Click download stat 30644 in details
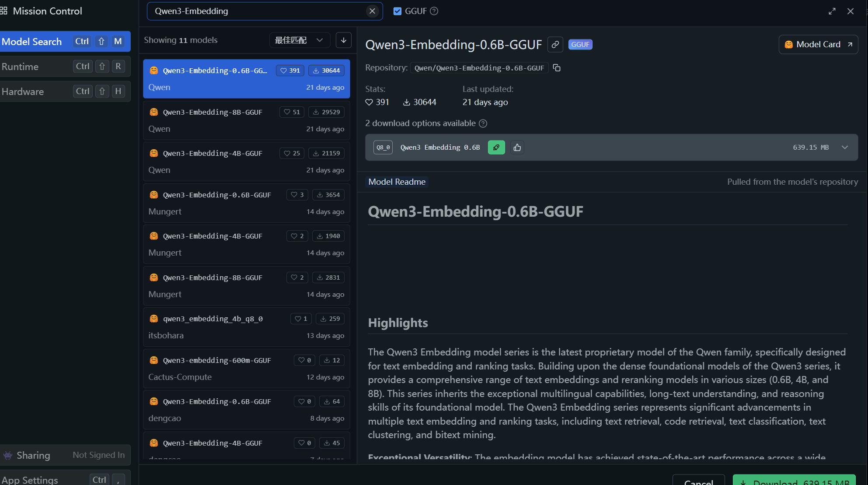The height and width of the screenshot is (485, 868). point(419,102)
